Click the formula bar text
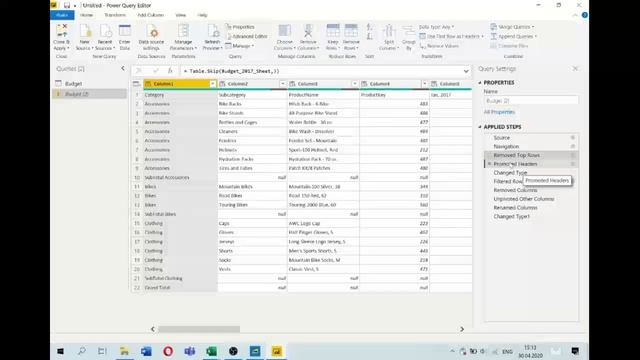Screen dimensions: 640x360 231,71
